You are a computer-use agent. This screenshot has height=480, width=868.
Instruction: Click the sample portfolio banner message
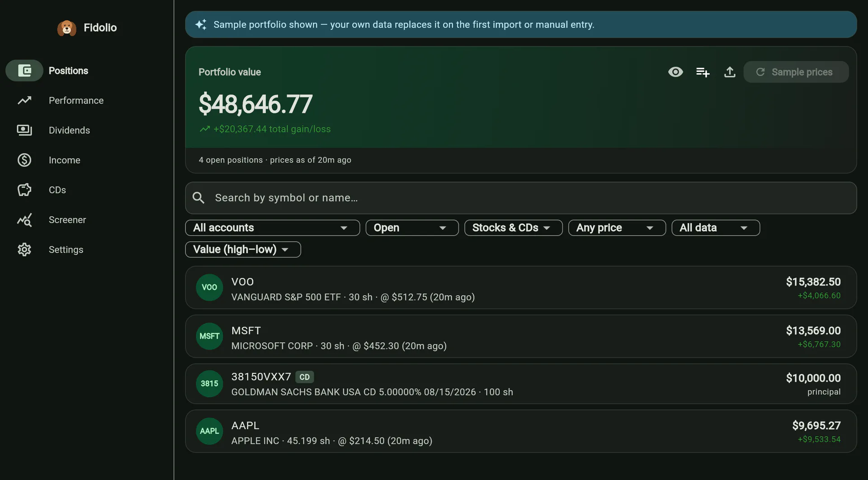(404, 24)
